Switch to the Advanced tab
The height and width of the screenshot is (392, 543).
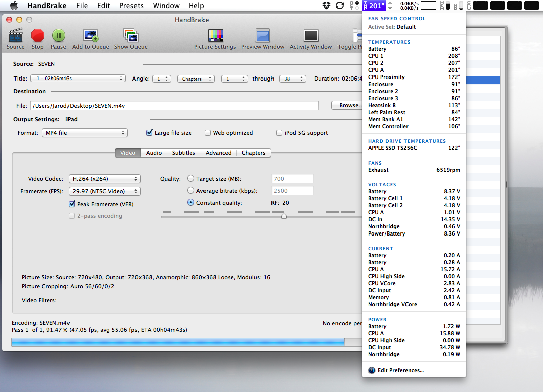(x=218, y=153)
